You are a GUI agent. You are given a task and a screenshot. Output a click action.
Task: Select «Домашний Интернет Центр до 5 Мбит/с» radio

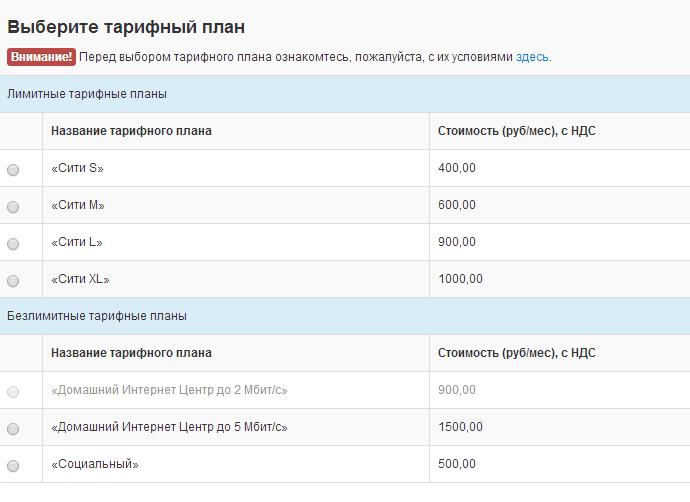13,429
